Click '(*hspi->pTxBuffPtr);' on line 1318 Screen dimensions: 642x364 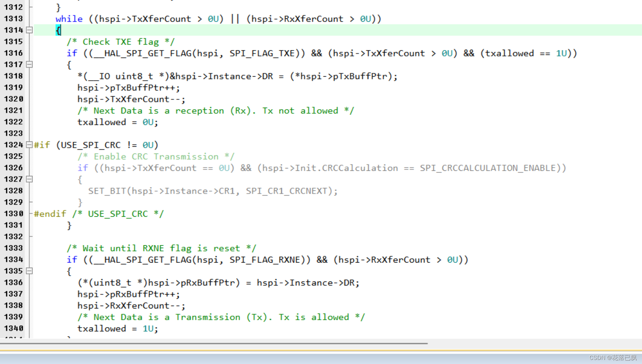pos(344,76)
